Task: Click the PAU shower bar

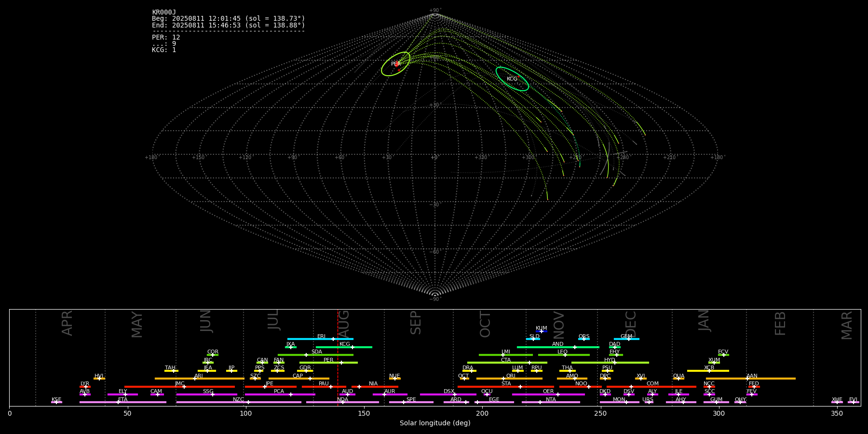Action: click(x=324, y=387)
